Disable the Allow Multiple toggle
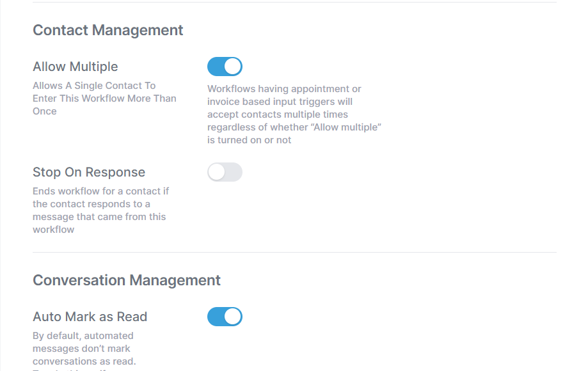 coord(225,67)
